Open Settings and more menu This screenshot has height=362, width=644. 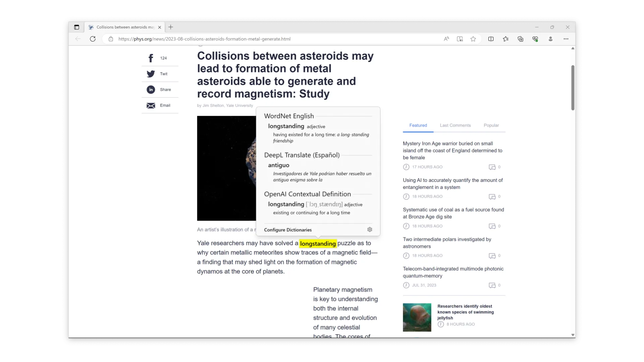click(566, 39)
